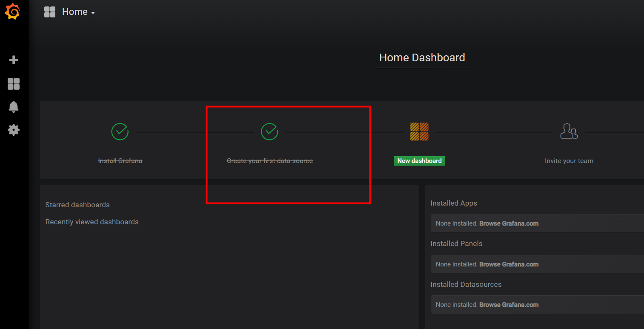The width and height of the screenshot is (644, 329).
Task: Open the Home dashboard dropdown
Action: coord(78,12)
